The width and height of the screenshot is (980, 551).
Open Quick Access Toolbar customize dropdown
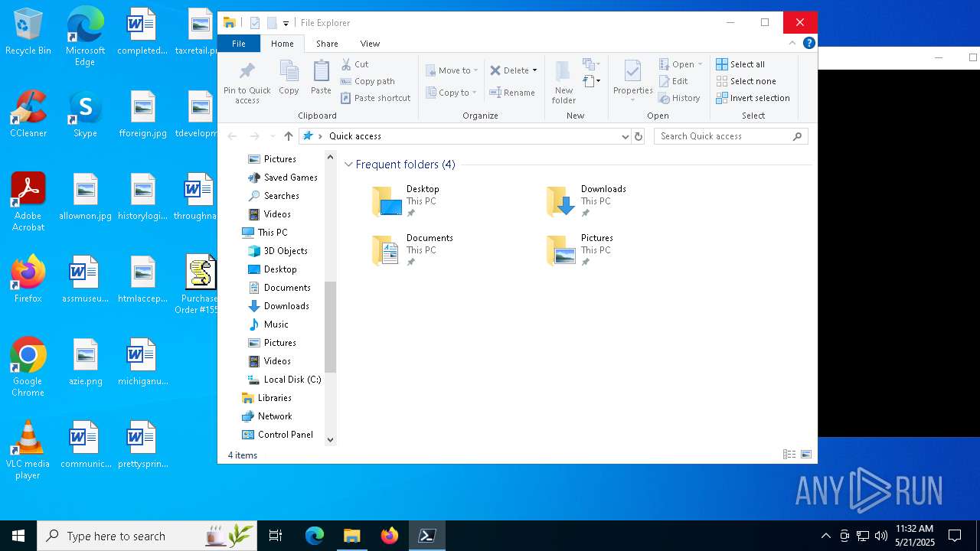tap(286, 23)
